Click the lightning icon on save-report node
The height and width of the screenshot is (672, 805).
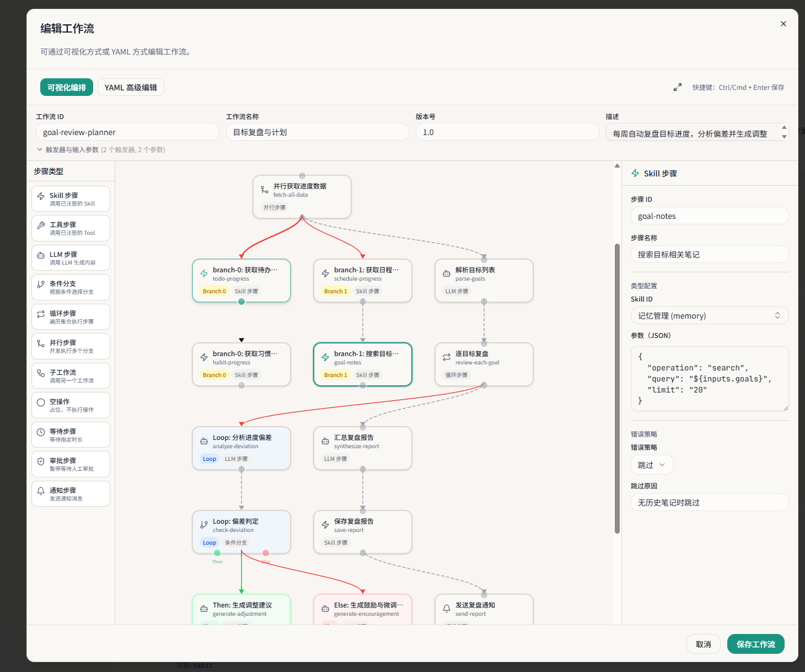pos(325,525)
